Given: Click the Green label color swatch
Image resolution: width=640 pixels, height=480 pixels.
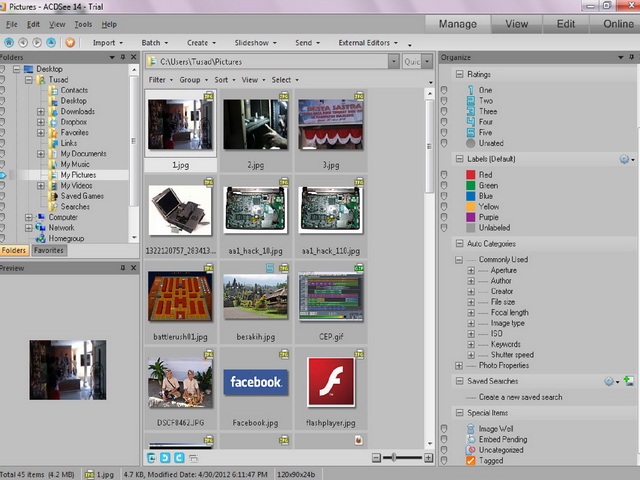Looking at the screenshot, I should [470, 185].
